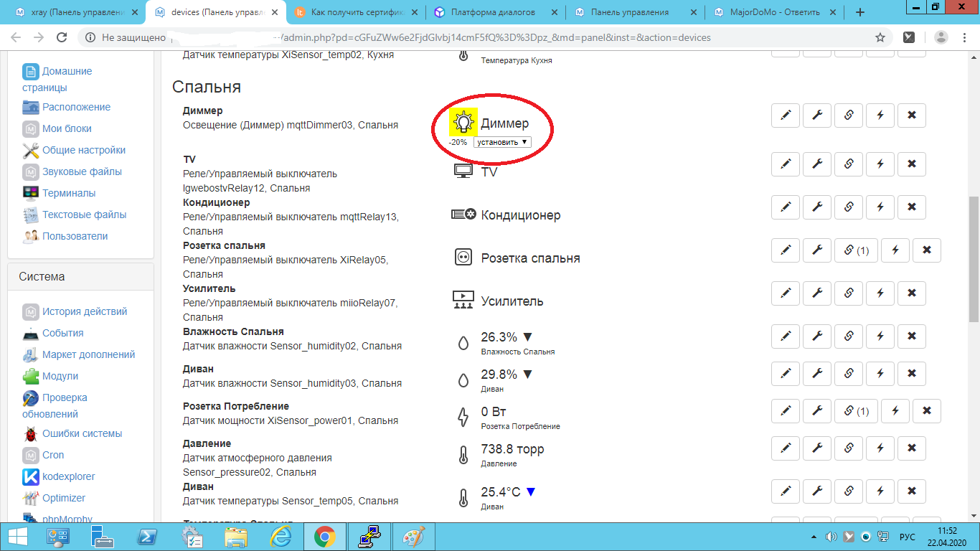Edit the Диммер device with the pencil icon
Screen dimensions: 980x551
tap(785, 115)
